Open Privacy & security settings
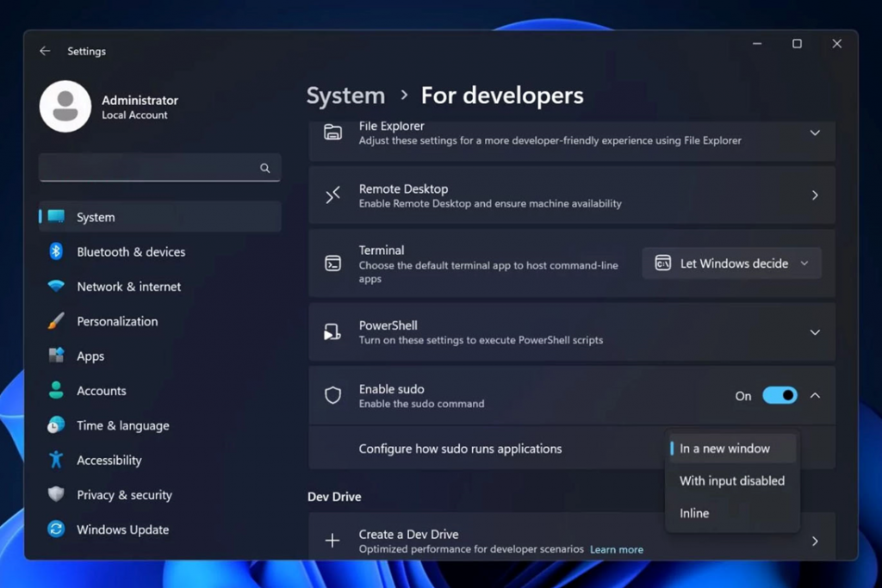 click(x=159, y=495)
